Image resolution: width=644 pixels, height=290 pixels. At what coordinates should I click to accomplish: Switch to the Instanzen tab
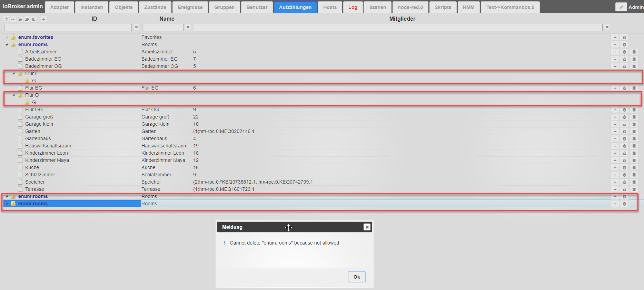click(92, 7)
